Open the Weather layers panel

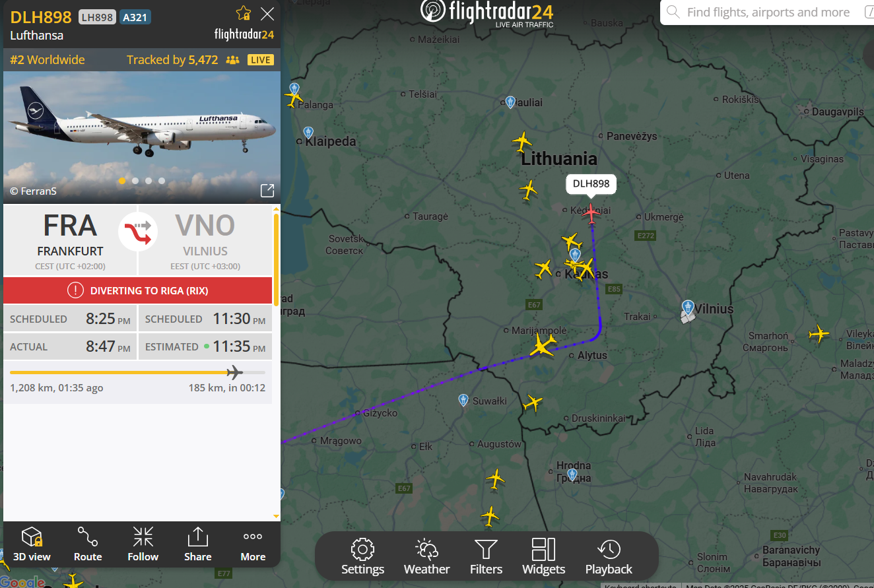(427, 557)
